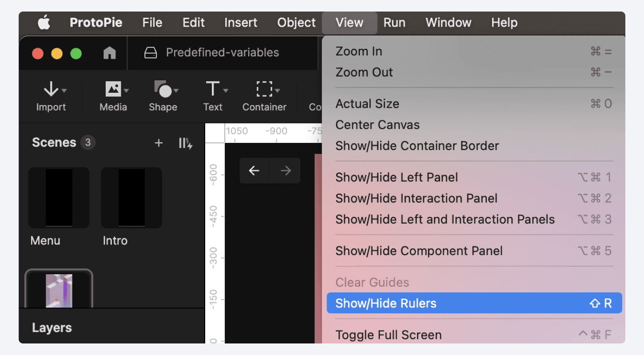Open the Apple menu
The height and width of the screenshot is (355, 644).
[x=43, y=22]
